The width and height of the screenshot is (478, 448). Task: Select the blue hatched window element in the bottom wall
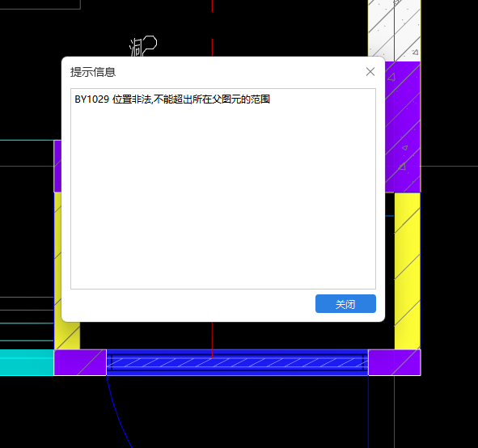pyautogui.click(x=237, y=362)
